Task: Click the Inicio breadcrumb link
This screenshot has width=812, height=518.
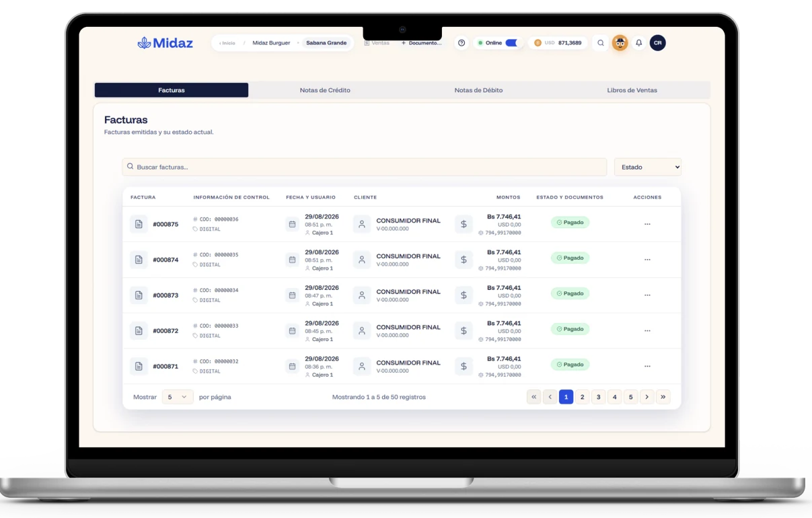Action: 227,43
